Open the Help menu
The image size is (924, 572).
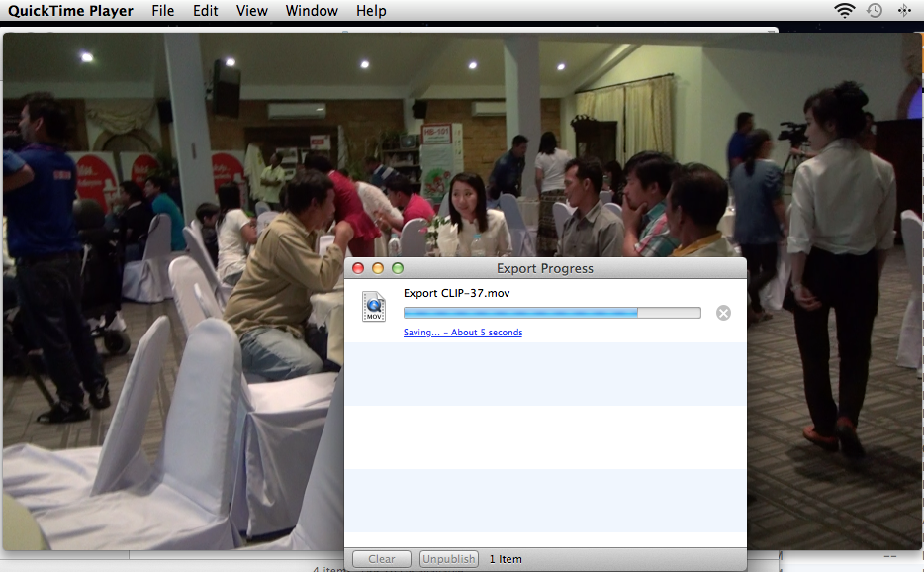click(x=371, y=11)
